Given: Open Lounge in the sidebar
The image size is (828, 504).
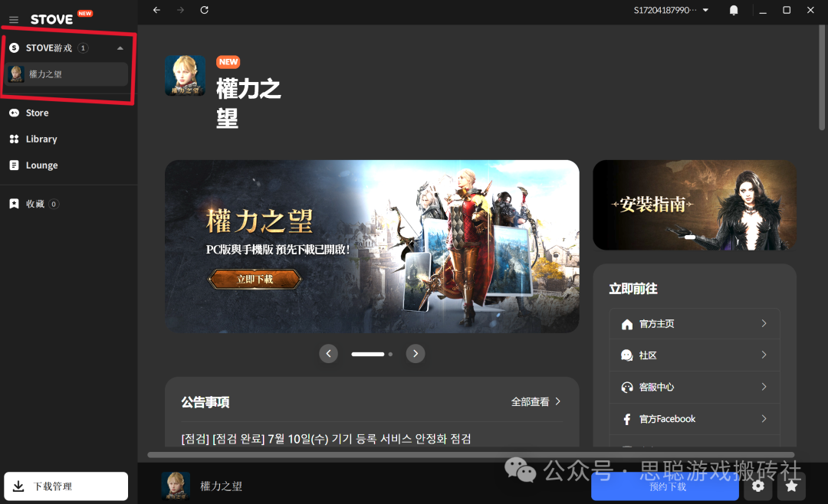Looking at the screenshot, I should pyautogui.click(x=41, y=165).
